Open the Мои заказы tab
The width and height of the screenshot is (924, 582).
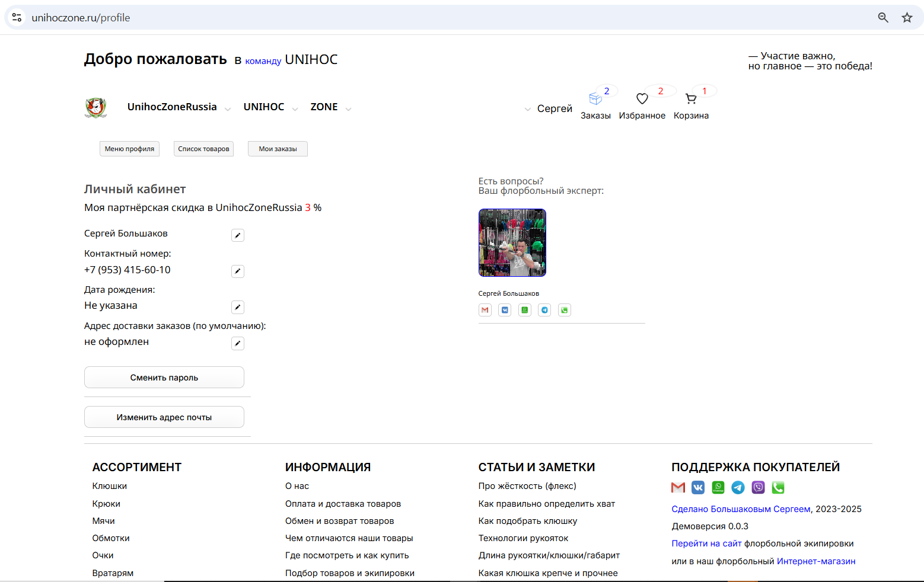coord(278,149)
